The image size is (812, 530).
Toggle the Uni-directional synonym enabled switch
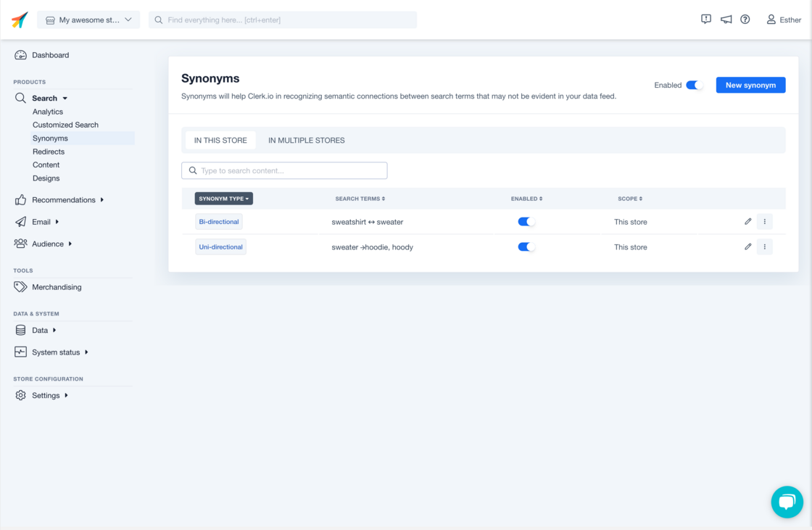[x=526, y=247]
